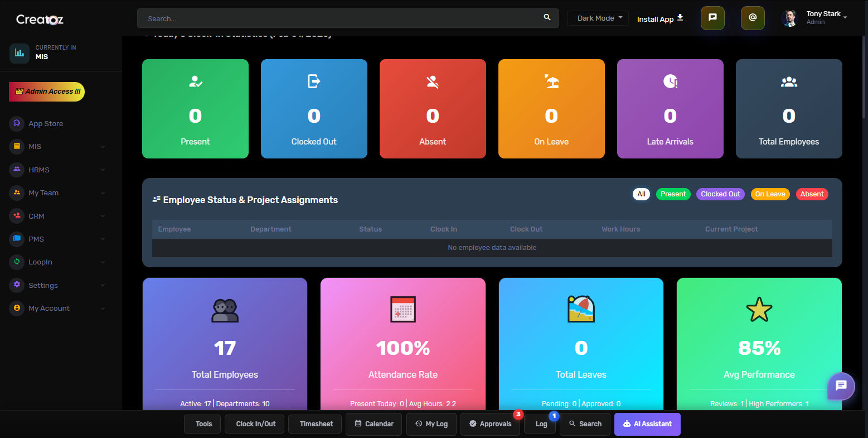868x438 pixels.
Task: Click into the top Search input field
Action: pos(340,18)
